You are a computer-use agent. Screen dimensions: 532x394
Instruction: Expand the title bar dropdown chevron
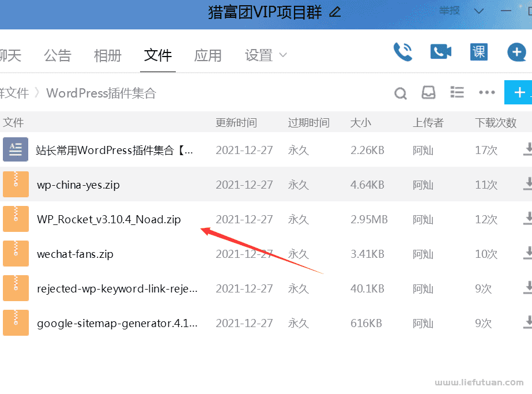point(479,11)
